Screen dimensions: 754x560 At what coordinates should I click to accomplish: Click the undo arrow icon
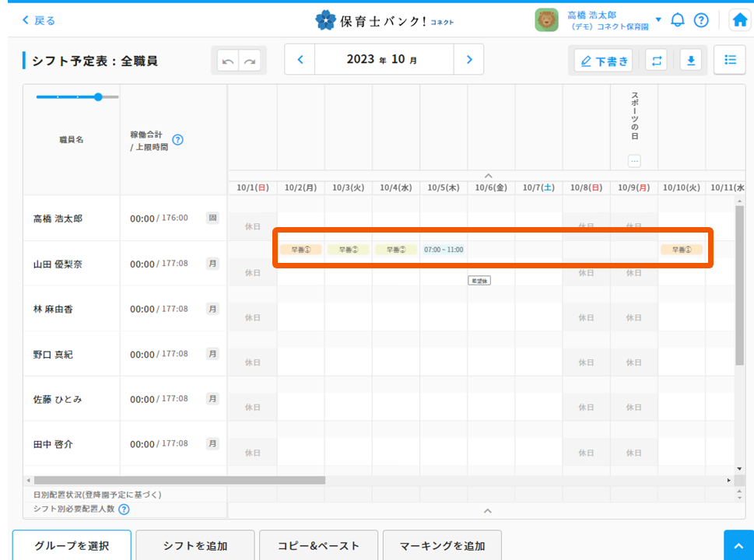click(227, 61)
